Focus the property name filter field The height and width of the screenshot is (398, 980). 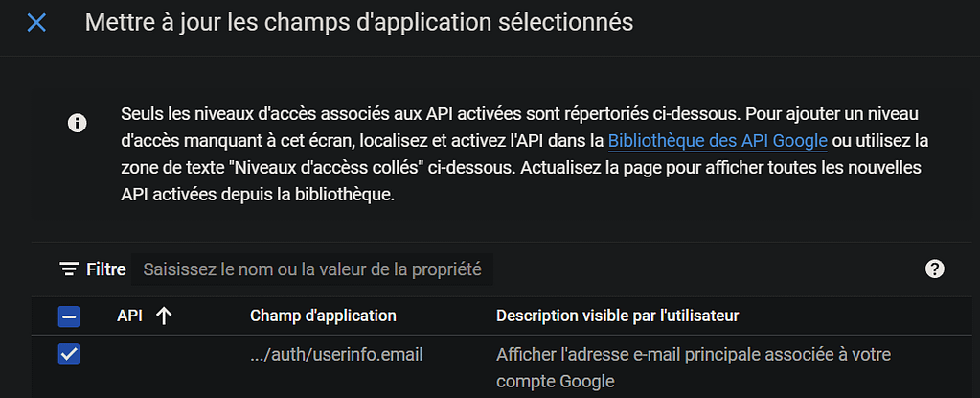click(312, 269)
